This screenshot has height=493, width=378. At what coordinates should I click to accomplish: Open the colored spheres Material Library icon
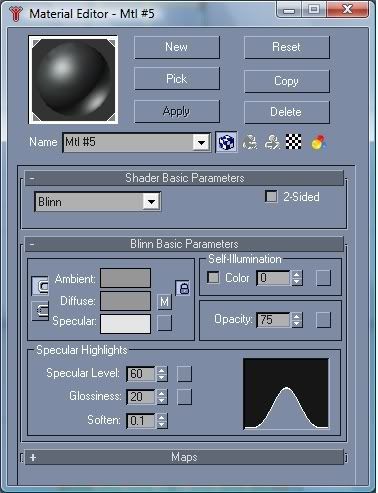point(318,142)
